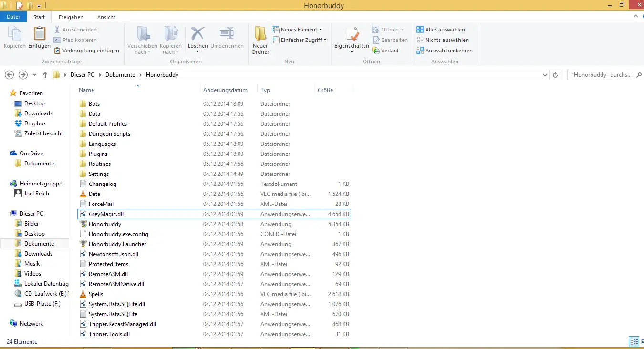644x349 pixels.
Task: Open Neues Element dropdown
Action: coord(297,30)
